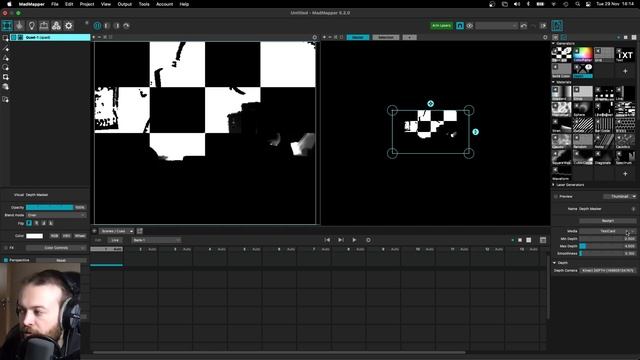The width and height of the screenshot is (640, 360).
Task: Open the File menu
Action: coord(55,4)
